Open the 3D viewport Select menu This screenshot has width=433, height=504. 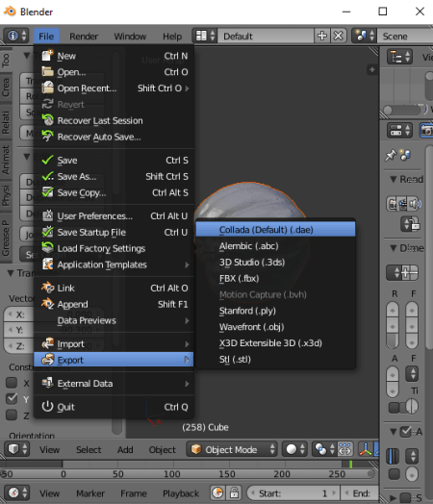[89, 449]
